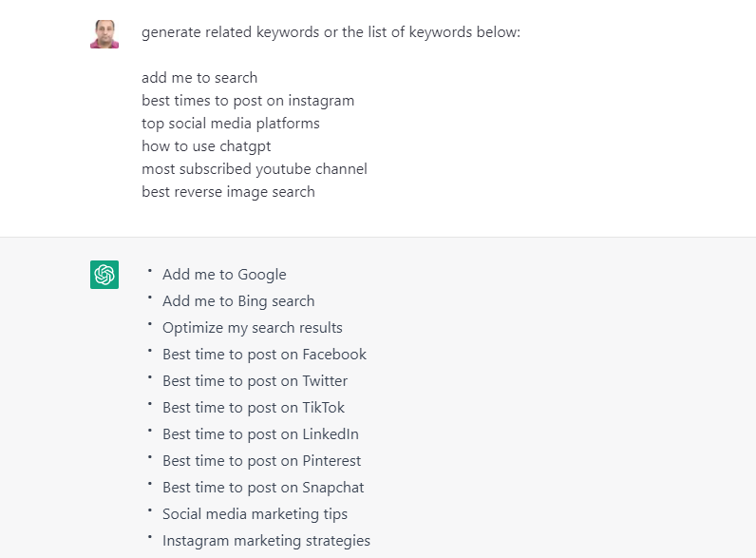Select 'Best time to post on Pinterest'
Screen dimensions: 756x558
[x=261, y=461]
